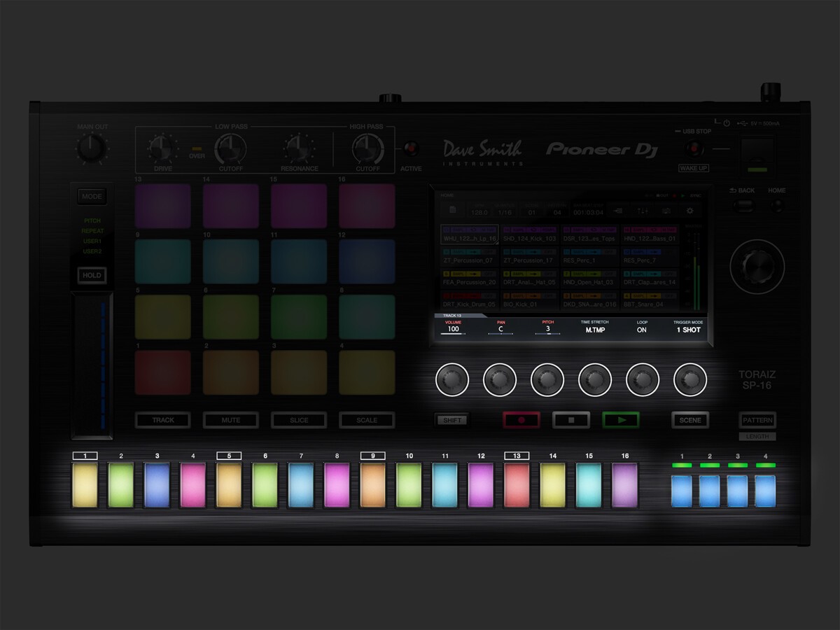The image size is (840, 630).
Task: Tap the FX icon next to the settings gear
Action: pyautogui.click(x=667, y=211)
